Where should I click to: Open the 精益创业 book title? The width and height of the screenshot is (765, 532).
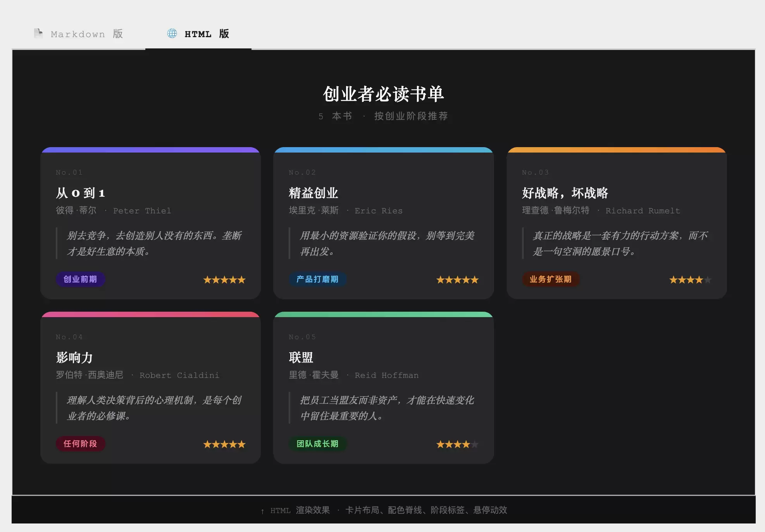coord(313,193)
